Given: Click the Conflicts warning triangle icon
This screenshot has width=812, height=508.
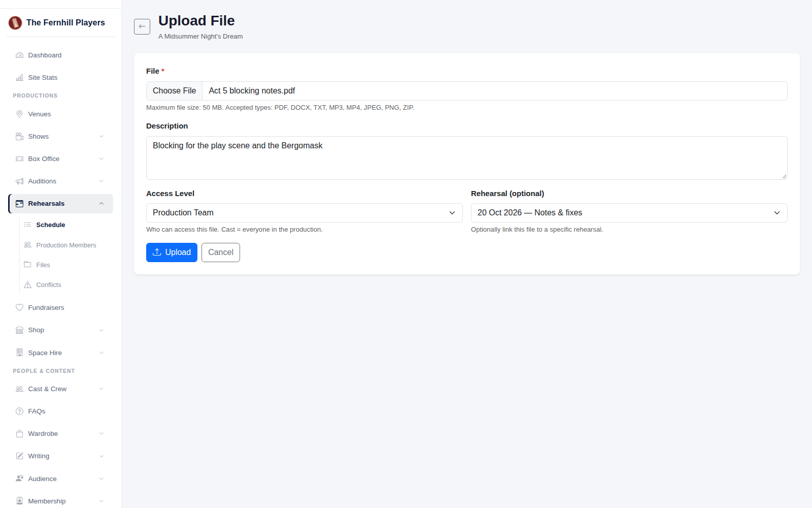Looking at the screenshot, I should pos(27,285).
